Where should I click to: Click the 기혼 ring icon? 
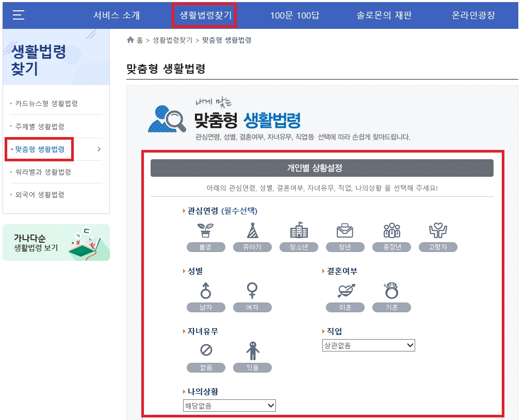[x=391, y=291]
